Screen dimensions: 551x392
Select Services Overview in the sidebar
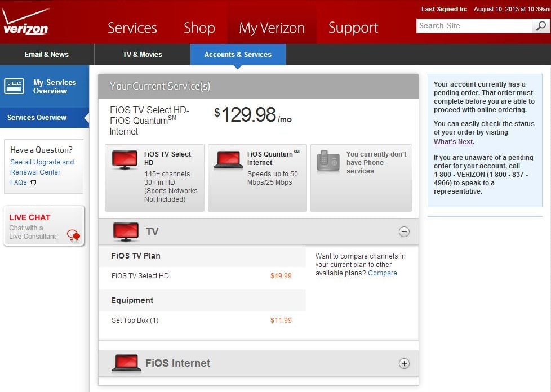[x=45, y=118]
